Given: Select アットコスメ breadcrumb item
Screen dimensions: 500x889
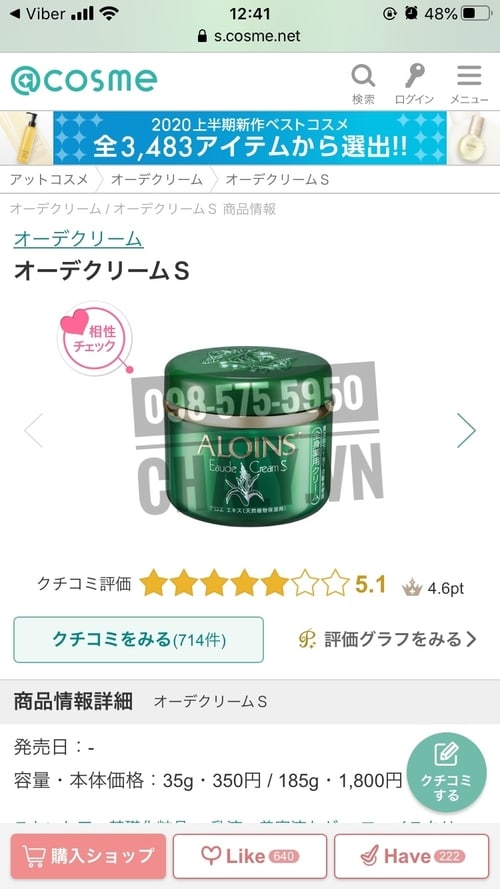Looking at the screenshot, I should point(49,180).
